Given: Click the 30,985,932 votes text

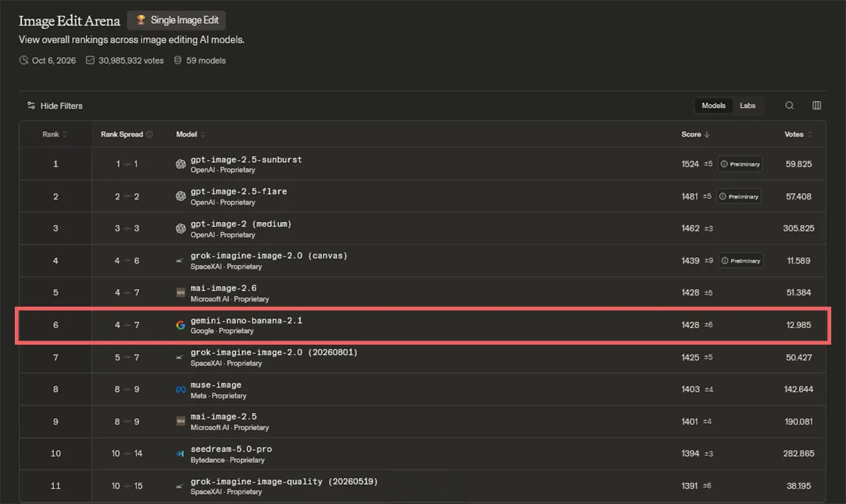Looking at the screenshot, I should 131,61.
